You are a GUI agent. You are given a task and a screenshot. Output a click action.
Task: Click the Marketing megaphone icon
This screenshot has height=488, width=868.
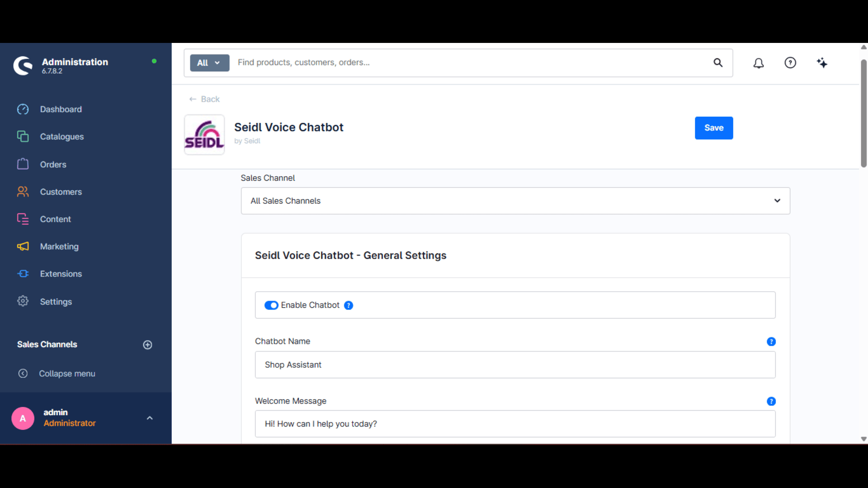23,246
